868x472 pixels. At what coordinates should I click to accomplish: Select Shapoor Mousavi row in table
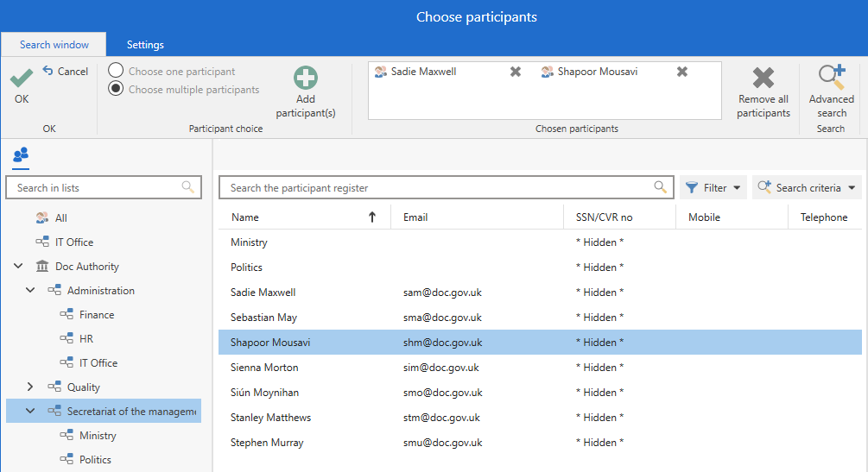coord(541,342)
